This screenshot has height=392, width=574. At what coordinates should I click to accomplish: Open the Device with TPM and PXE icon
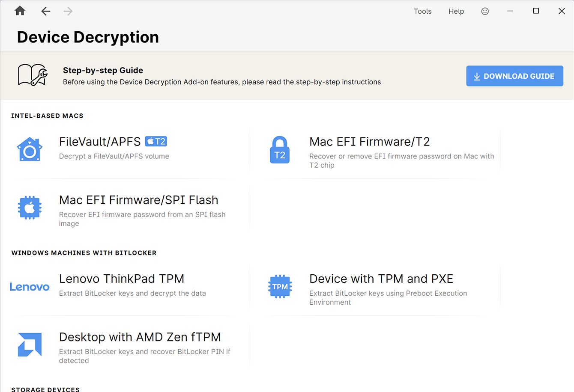[x=280, y=286]
